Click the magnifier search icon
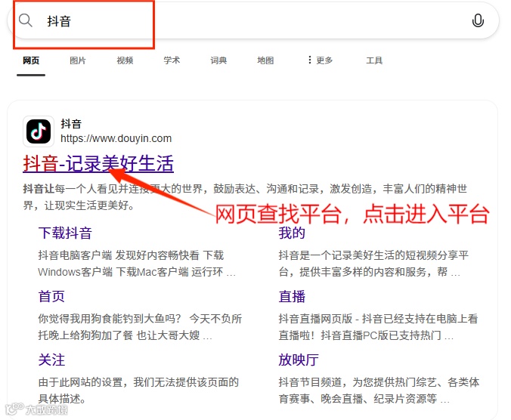The width and height of the screenshot is (511, 420). click(x=25, y=20)
